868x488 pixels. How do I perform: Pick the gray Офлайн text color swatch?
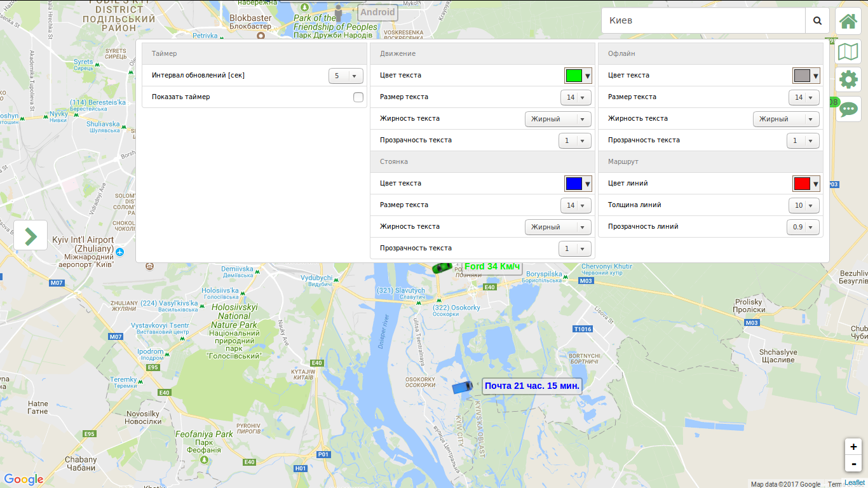click(x=806, y=76)
